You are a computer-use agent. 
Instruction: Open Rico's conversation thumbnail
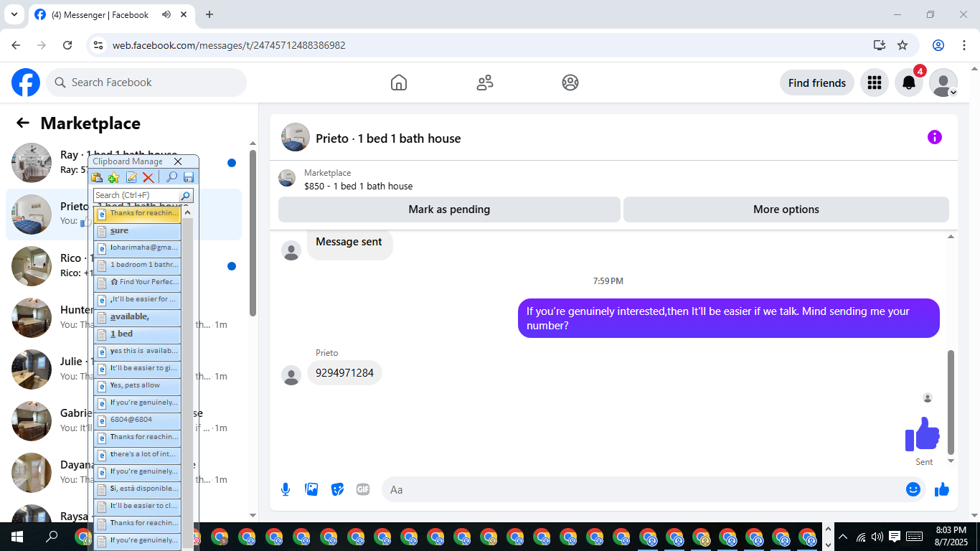coord(32,266)
